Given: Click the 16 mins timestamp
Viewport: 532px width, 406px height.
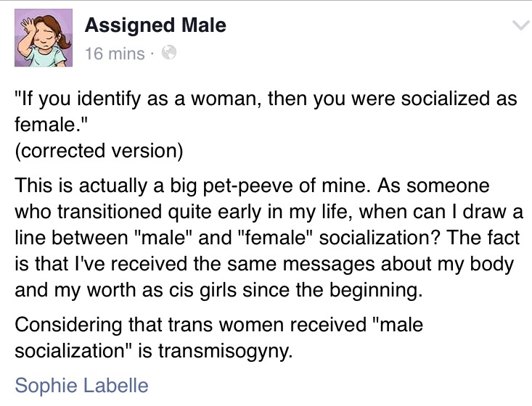Looking at the screenshot, I should [x=115, y=54].
